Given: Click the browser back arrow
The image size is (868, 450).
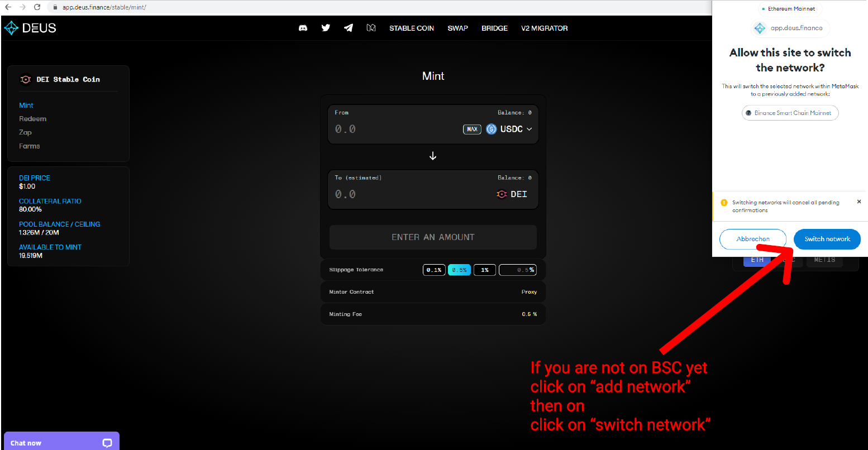Looking at the screenshot, I should click(x=8, y=7).
